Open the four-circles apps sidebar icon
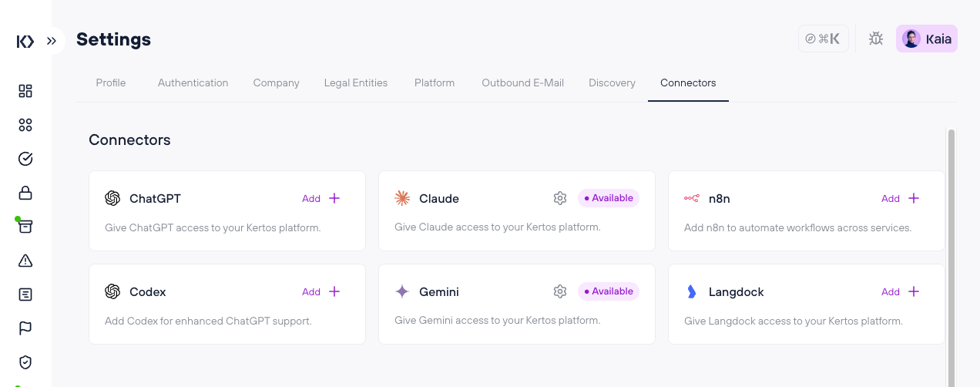980x387 pixels. point(25,125)
